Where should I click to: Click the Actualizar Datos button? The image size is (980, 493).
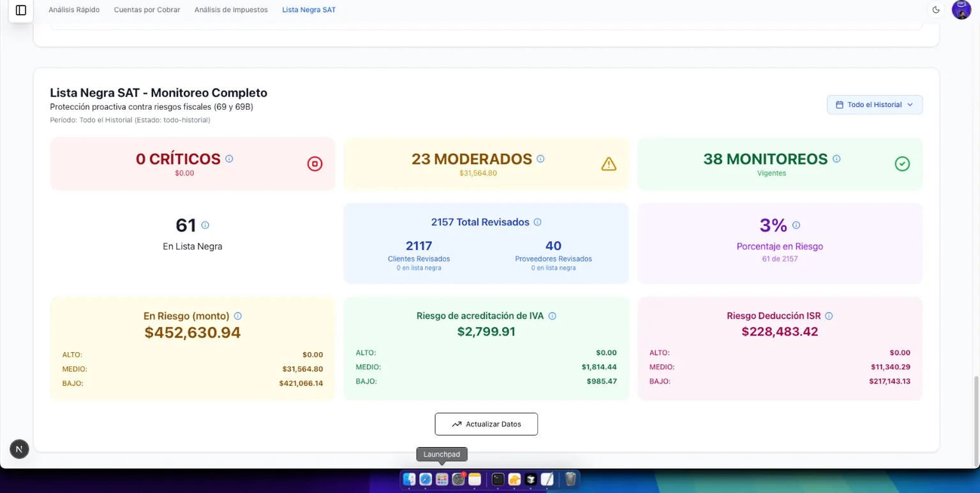[486, 424]
